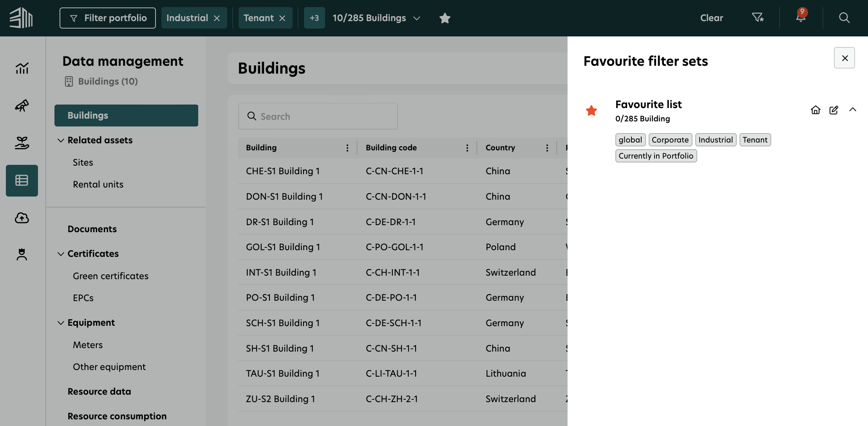
Task: Remove the Industrial filter chip
Action: point(217,18)
